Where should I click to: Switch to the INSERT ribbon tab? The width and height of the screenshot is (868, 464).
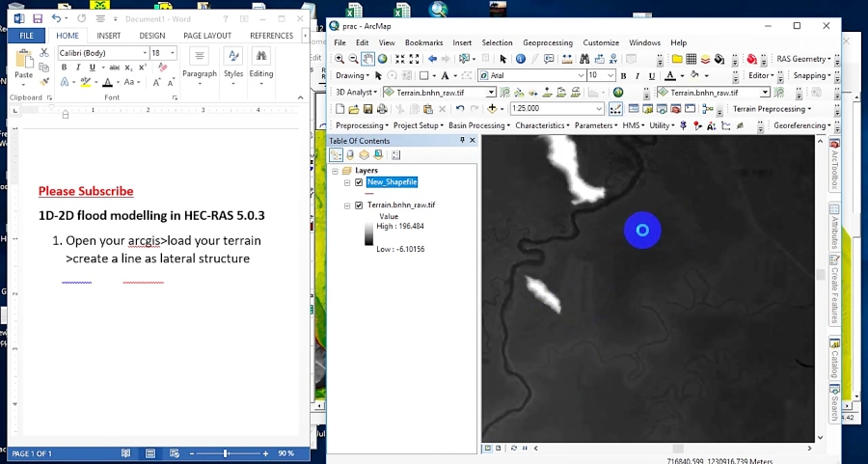click(108, 36)
